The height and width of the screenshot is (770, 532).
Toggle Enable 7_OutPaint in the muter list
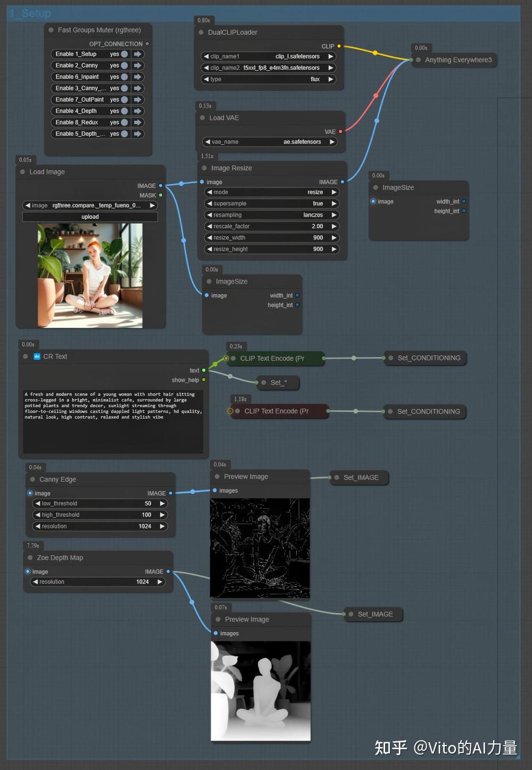click(124, 100)
